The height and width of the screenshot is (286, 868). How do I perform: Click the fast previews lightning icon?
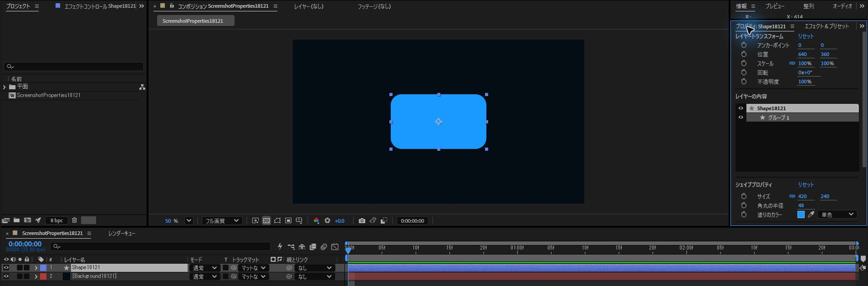pyautogui.click(x=255, y=221)
